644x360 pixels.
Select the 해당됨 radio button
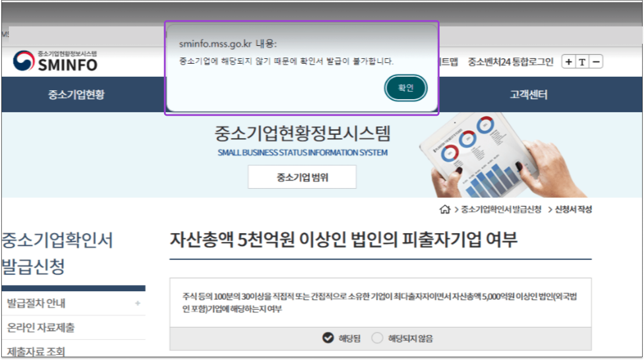click(327, 338)
